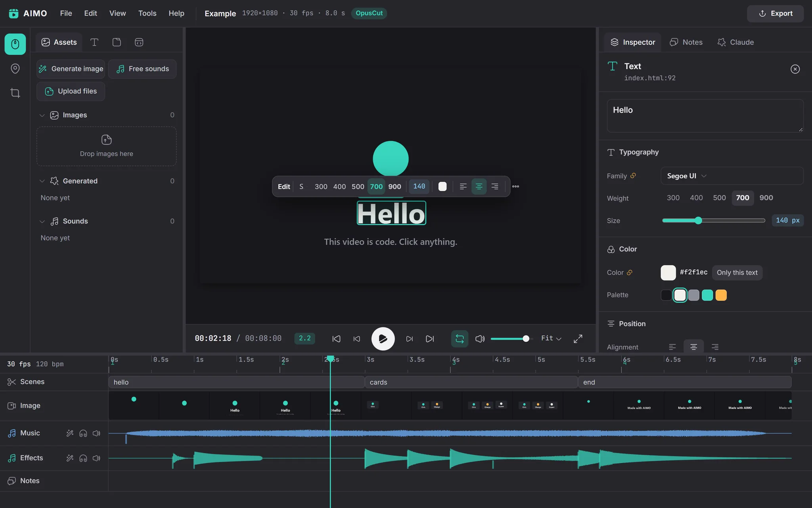Click Free sounds button
The image size is (812, 508).
[x=142, y=69]
